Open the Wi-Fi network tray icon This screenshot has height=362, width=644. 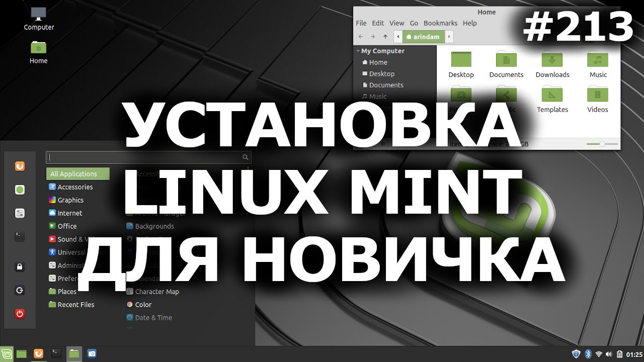coord(599,354)
